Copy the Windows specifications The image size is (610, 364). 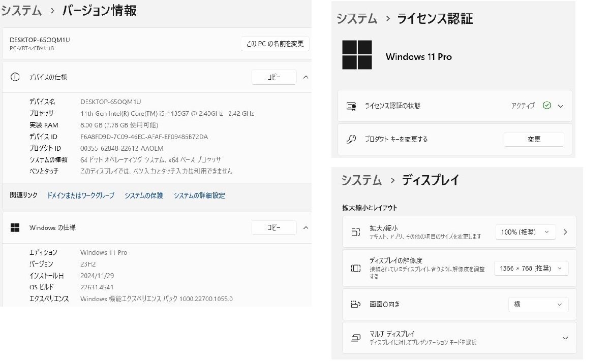(274, 227)
